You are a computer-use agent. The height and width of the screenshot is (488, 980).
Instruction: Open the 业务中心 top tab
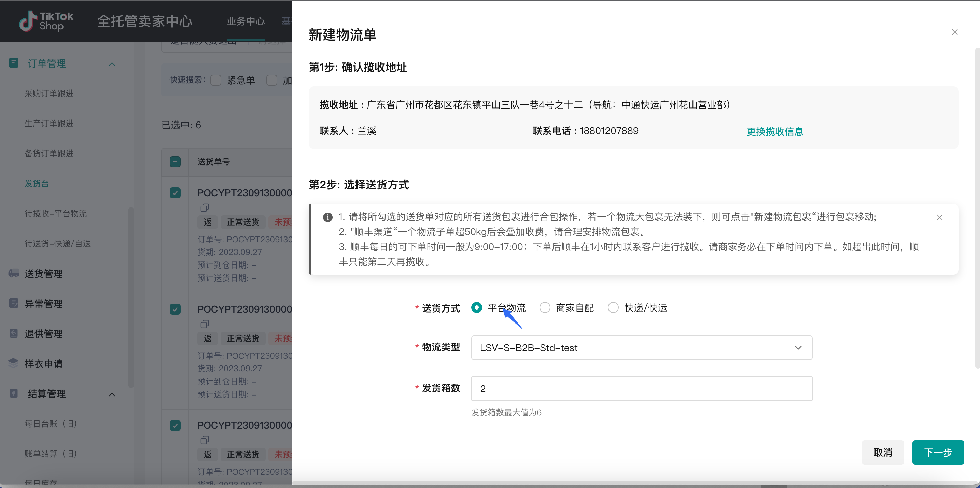(246, 21)
